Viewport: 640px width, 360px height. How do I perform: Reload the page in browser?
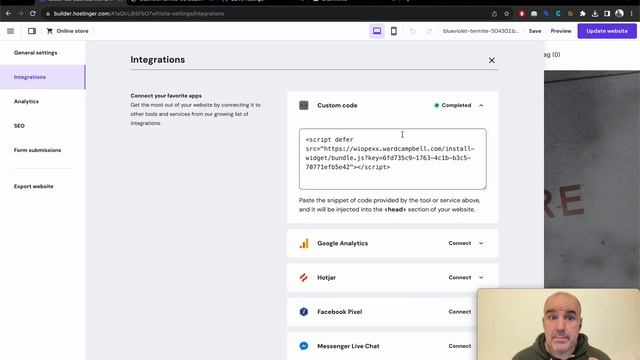coord(33,13)
